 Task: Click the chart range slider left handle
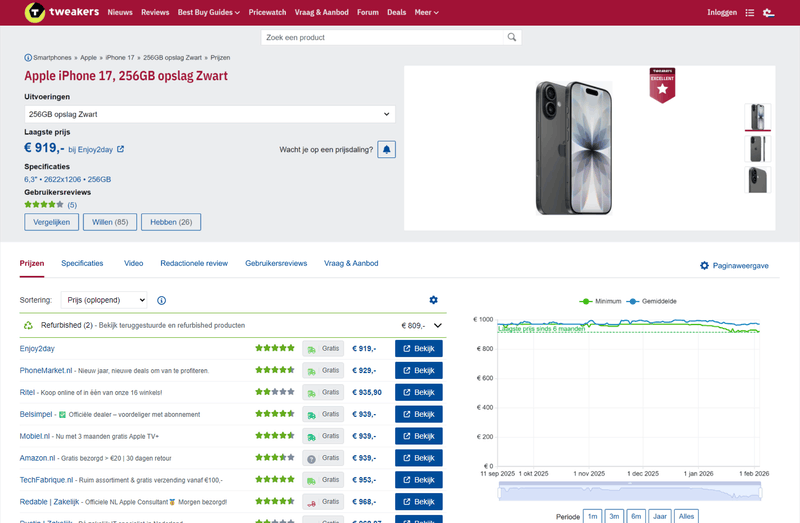(x=499, y=493)
